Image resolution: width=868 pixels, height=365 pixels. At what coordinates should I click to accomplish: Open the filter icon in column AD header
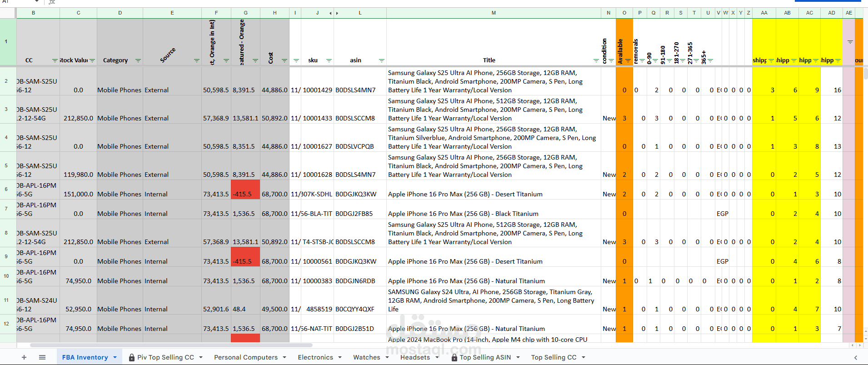[x=838, y=60]
